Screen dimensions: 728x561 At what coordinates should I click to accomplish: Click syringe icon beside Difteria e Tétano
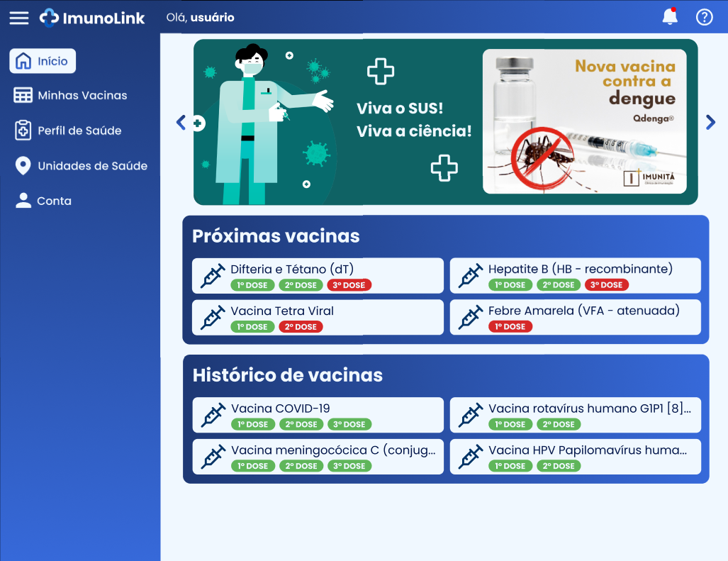coord(212,276)
